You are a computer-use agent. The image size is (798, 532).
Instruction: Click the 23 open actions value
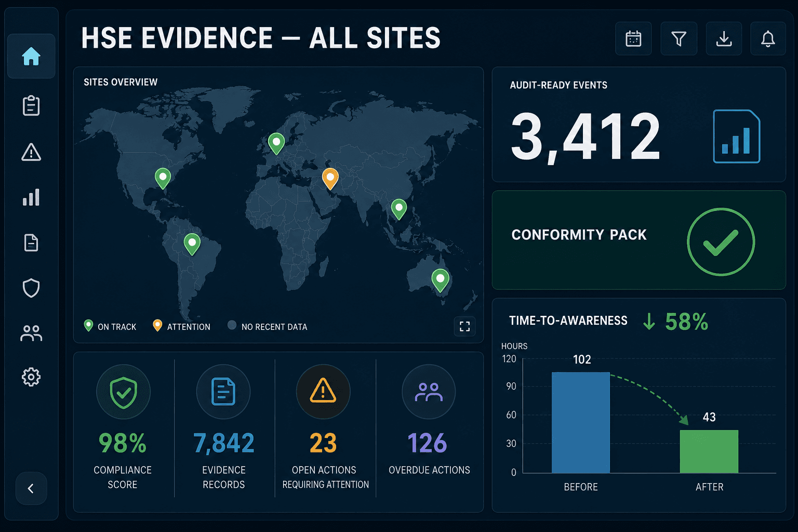click(x=323, y=443)
